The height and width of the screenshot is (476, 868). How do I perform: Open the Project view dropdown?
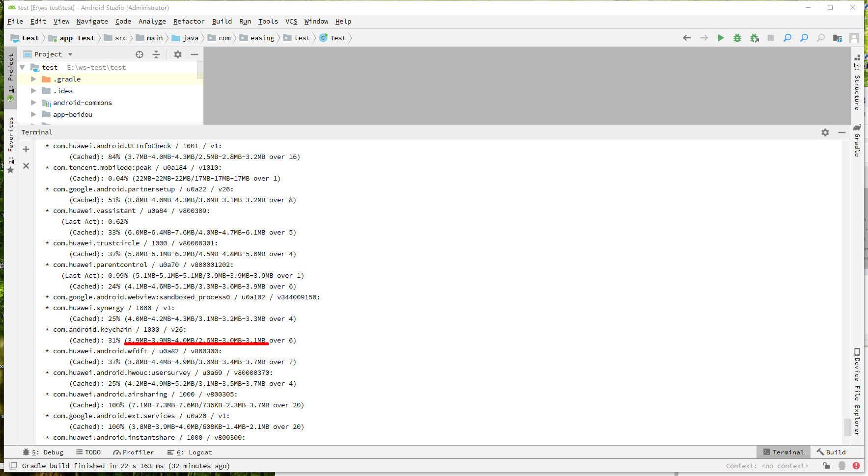tap(70, 54)
